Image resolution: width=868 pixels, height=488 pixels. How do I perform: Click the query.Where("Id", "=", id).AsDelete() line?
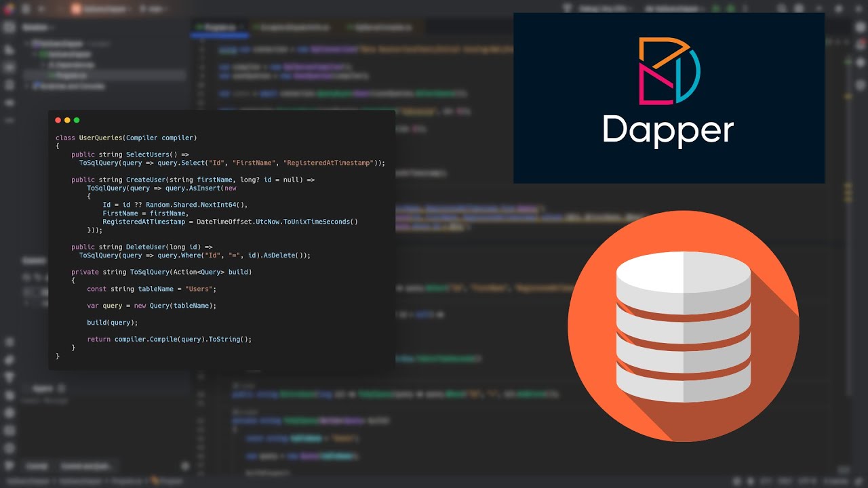pos(195,256)
